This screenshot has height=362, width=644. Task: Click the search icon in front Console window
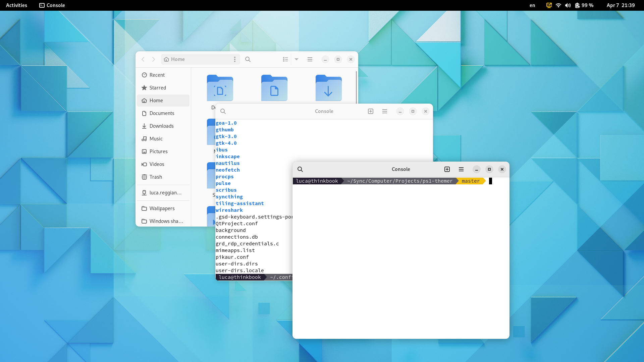(x=300, y=169)
